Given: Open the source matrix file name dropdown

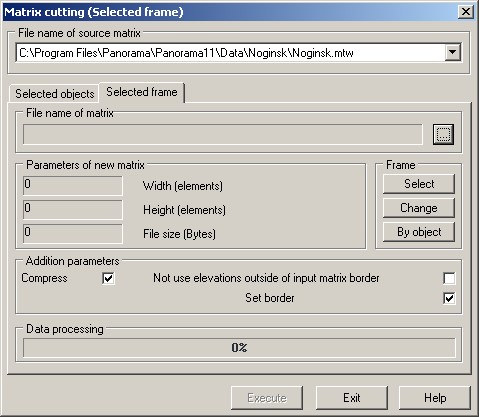Looking at the screenshot, I should coord(452,52).
